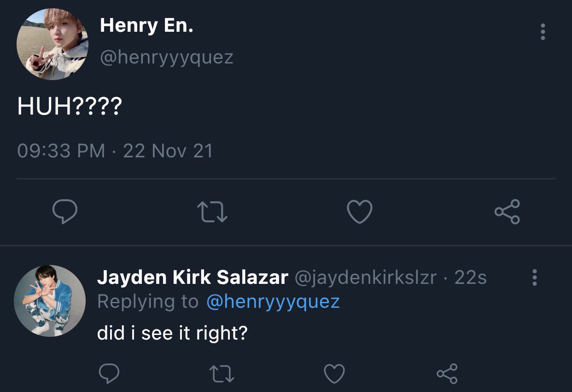Open the 22s timestamp on Jayden's reply
The image size is (572, 392).
click(470, 278)
